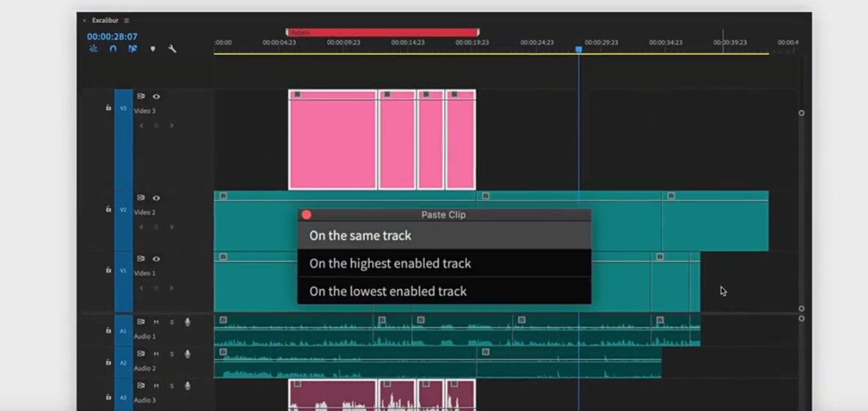Click the V1 track target button
Viewport: 868px width, 411px height.
123,271
